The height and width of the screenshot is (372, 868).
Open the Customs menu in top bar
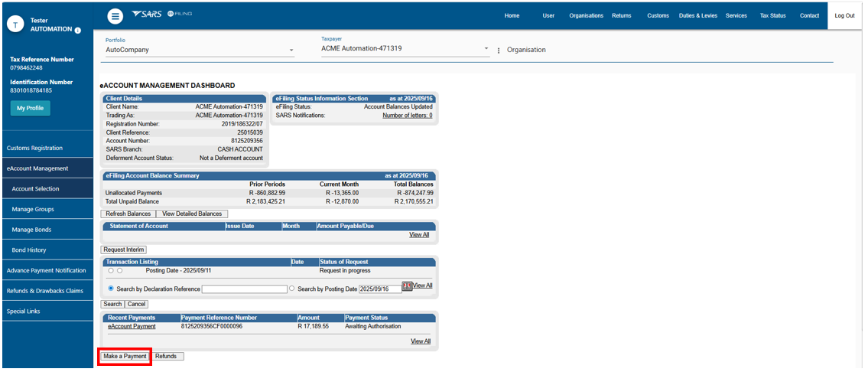[x=658, y=15]
